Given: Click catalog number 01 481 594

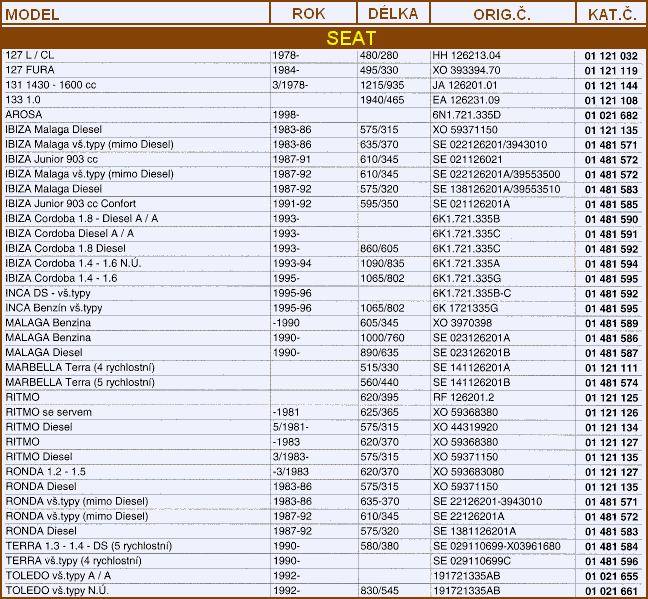Looking at the screenshot, I should pos(611,264).
